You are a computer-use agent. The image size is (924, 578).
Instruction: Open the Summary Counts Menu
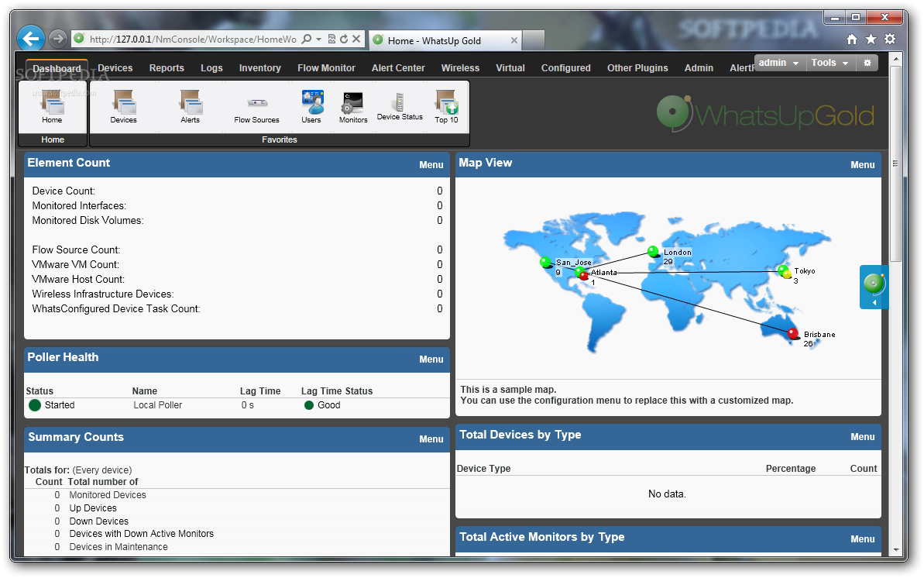tap(431, 439)
